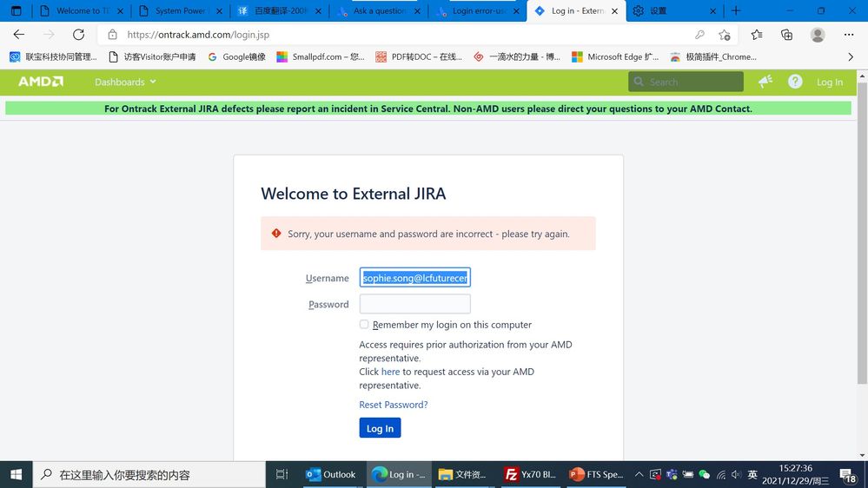Click the 'here' access request link
Image resolution: width=868 pixels, height=488 pixels.
390,372
